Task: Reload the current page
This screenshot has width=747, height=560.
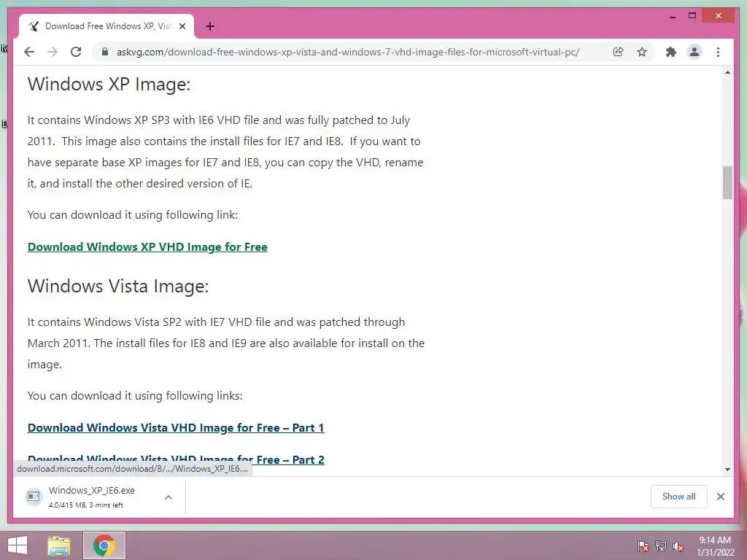Action: 76,52
